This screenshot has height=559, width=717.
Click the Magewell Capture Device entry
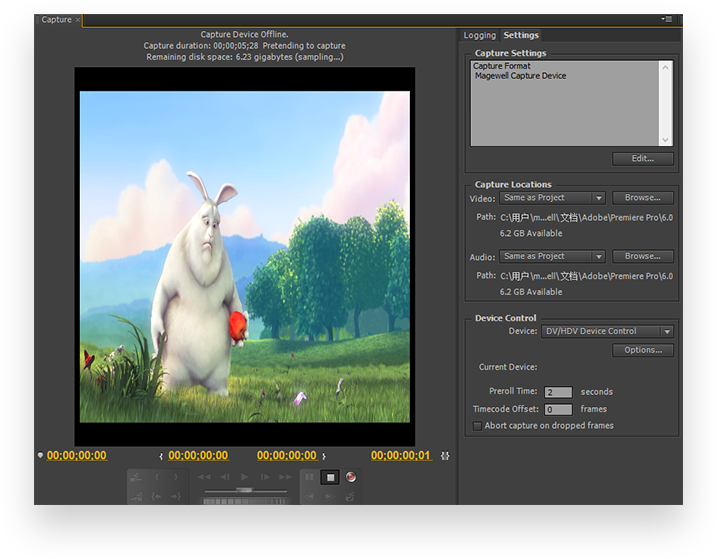click(x=520, y=76)
